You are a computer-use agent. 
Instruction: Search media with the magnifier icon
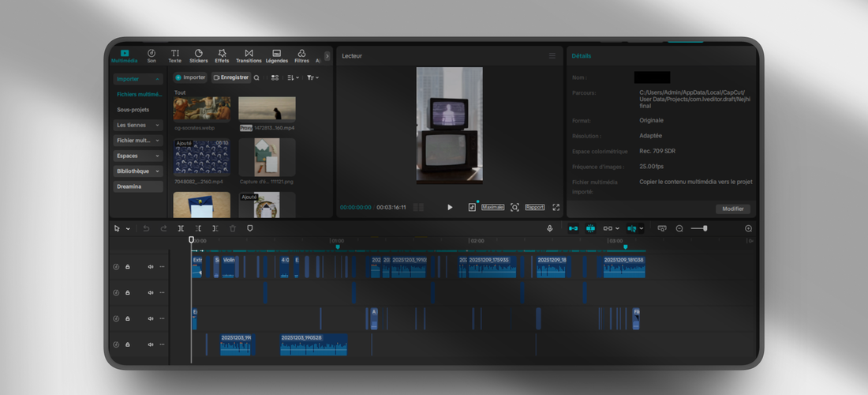(256, 78)
